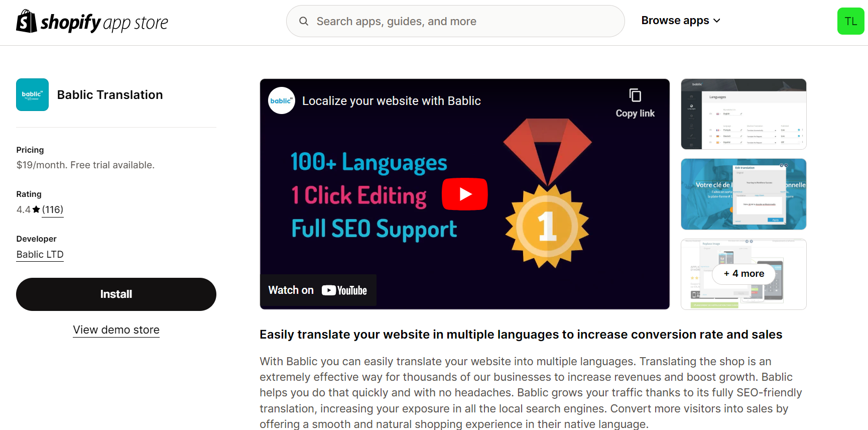Click the Easily translate your website heading
Viewport: 868px width, 430px height.
click(x=521, y=335)
